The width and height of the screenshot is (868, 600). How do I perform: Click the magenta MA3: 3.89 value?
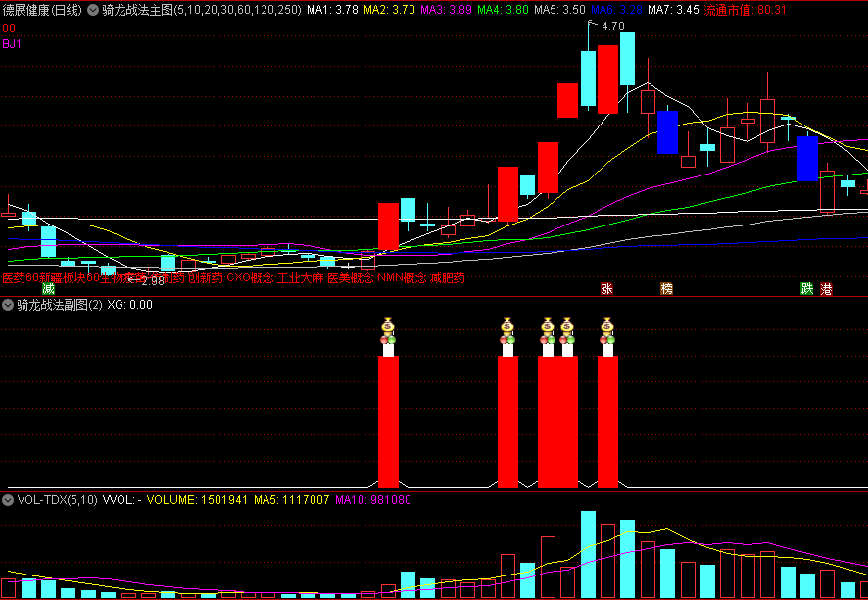(446, 10)
